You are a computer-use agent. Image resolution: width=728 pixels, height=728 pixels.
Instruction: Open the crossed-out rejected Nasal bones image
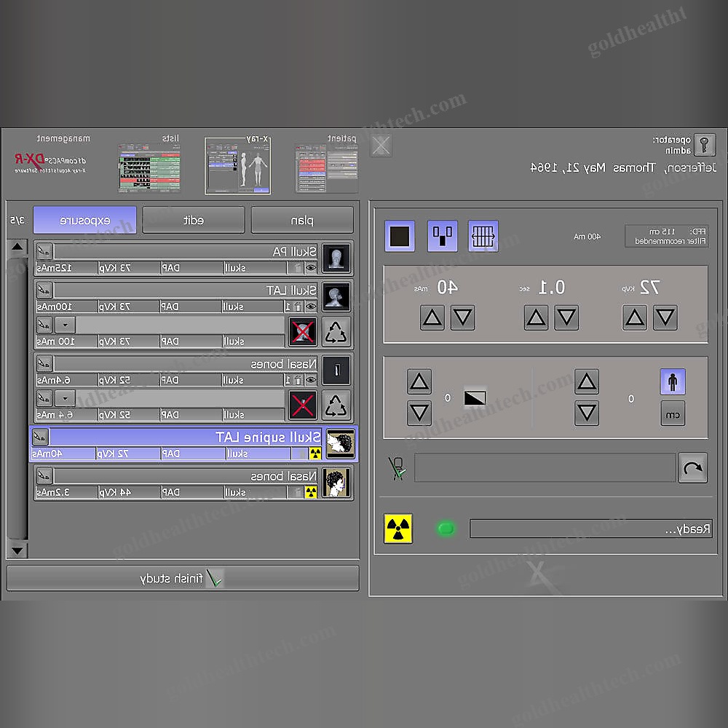303,405
